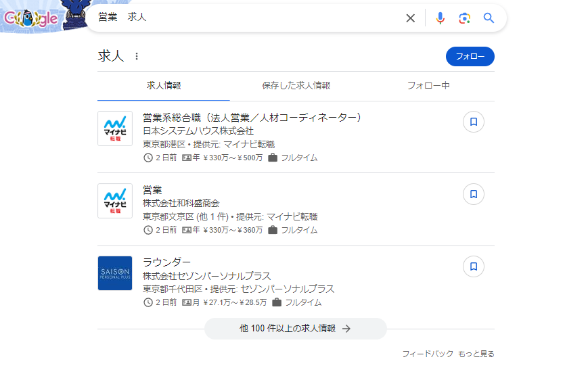Open the 営業 job title from 和科盛商会
This screenshot has width=588, height=374.
point(152,190)
